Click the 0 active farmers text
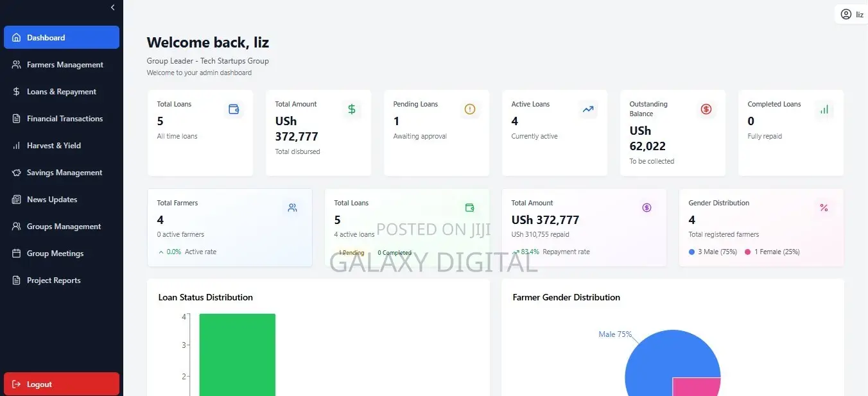Image resolution: width=868 pixels, height=396 pixels. pos(180,234)
